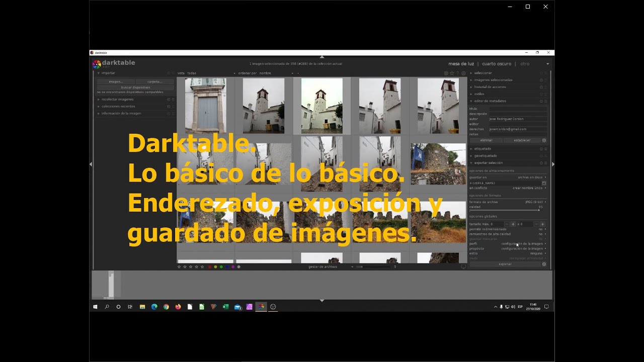Click the exportar button

[505, 264]
